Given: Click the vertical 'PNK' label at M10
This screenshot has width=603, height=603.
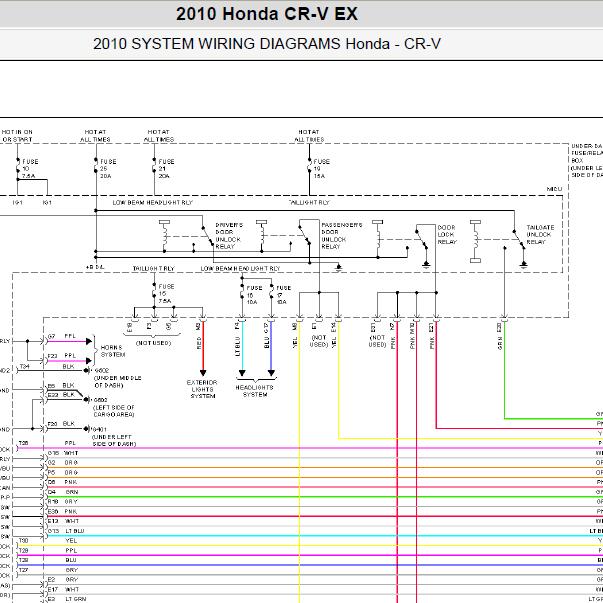Looking at the screenshot, I should click(413, 343).
